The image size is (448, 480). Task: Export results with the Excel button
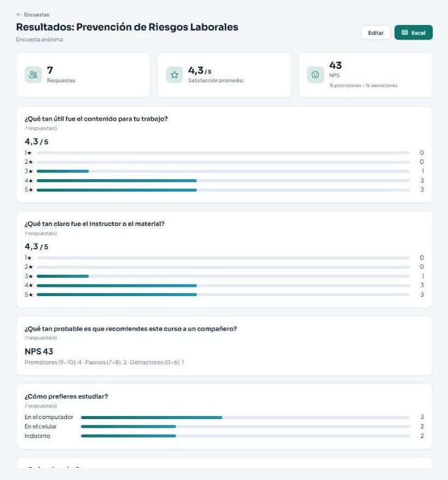click(413, 32)
